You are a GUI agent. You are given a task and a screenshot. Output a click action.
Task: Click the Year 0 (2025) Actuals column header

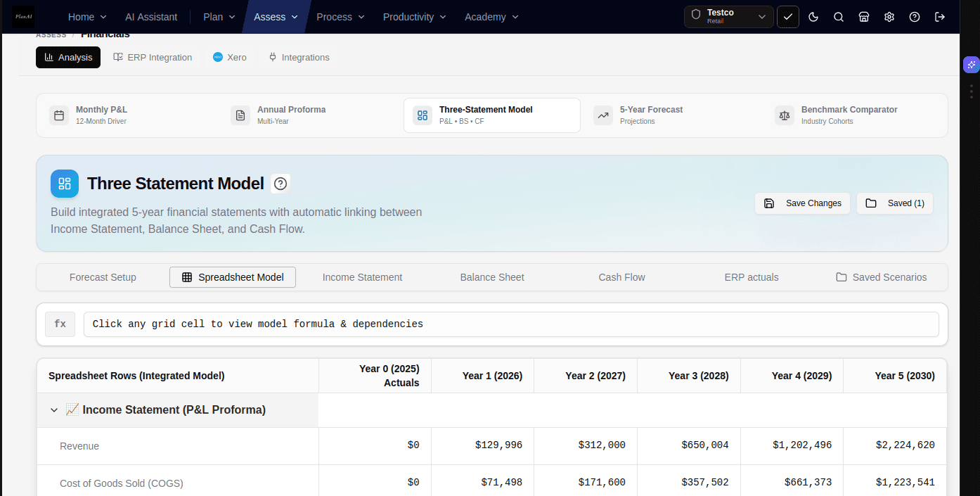point(375,376)
